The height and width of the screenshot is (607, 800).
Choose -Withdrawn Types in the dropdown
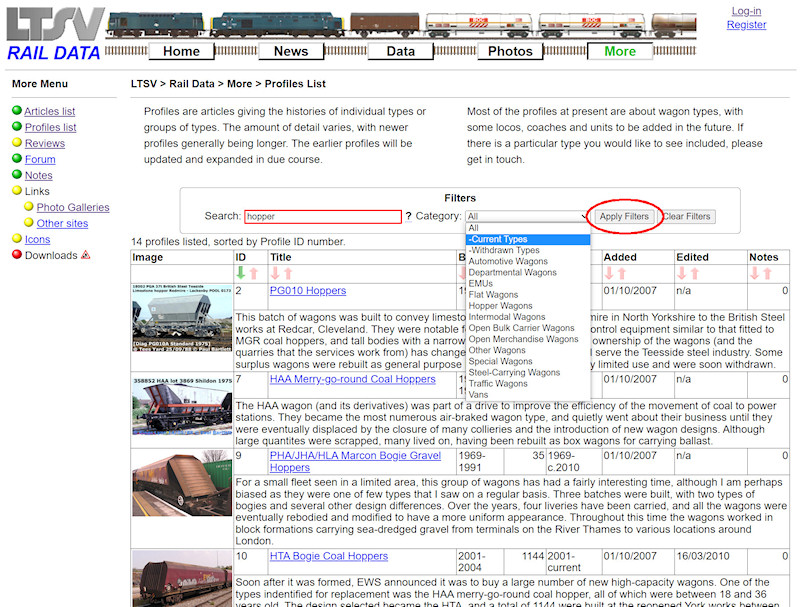[x=504, y=251]
